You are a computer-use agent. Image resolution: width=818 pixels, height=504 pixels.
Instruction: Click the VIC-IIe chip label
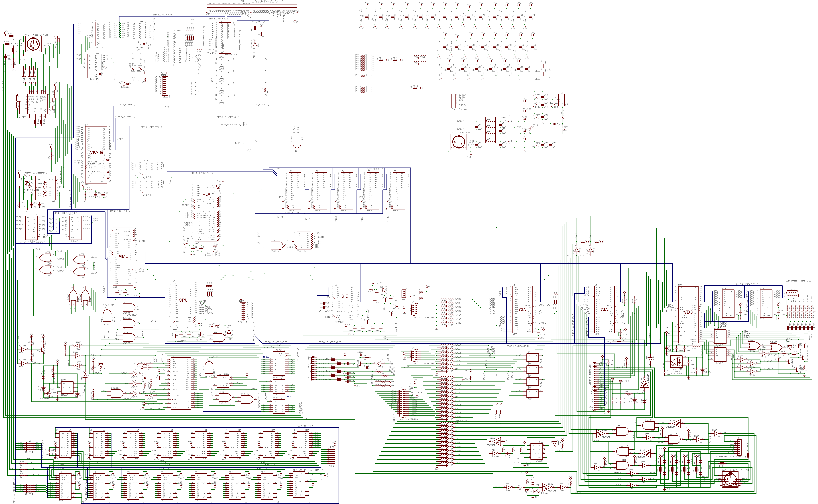coord(97,152)
